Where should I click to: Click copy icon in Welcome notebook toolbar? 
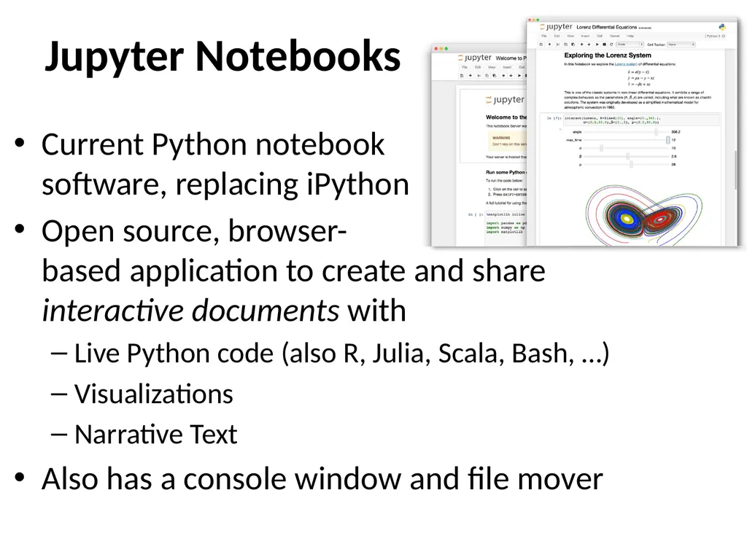point(487,76)
